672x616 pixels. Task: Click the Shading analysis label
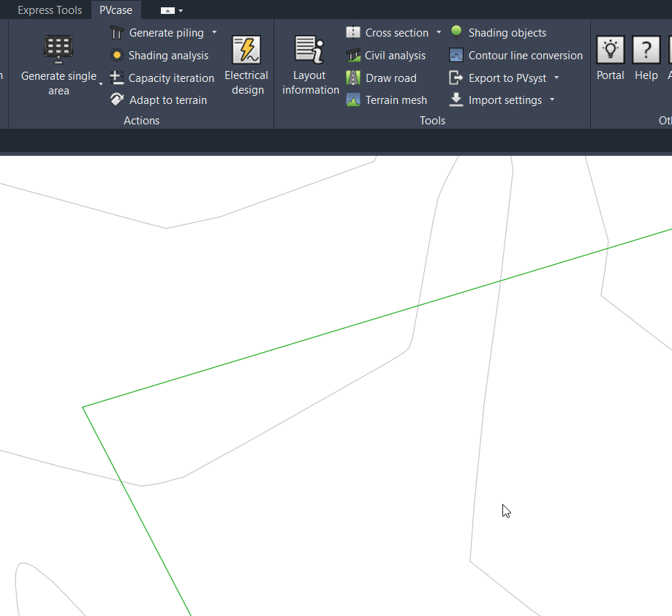tap(168, 56)
